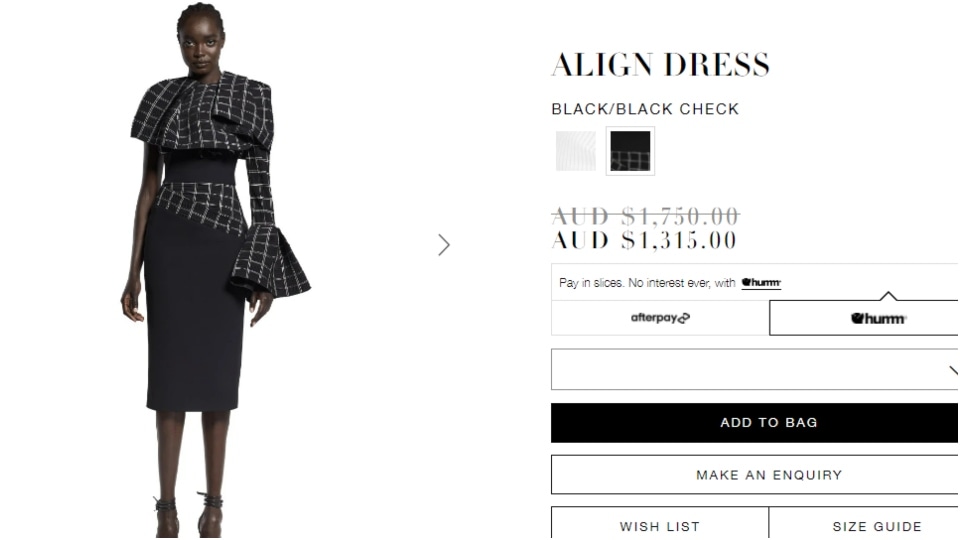
Task: Select the white colour swatch
Action: 576,151
